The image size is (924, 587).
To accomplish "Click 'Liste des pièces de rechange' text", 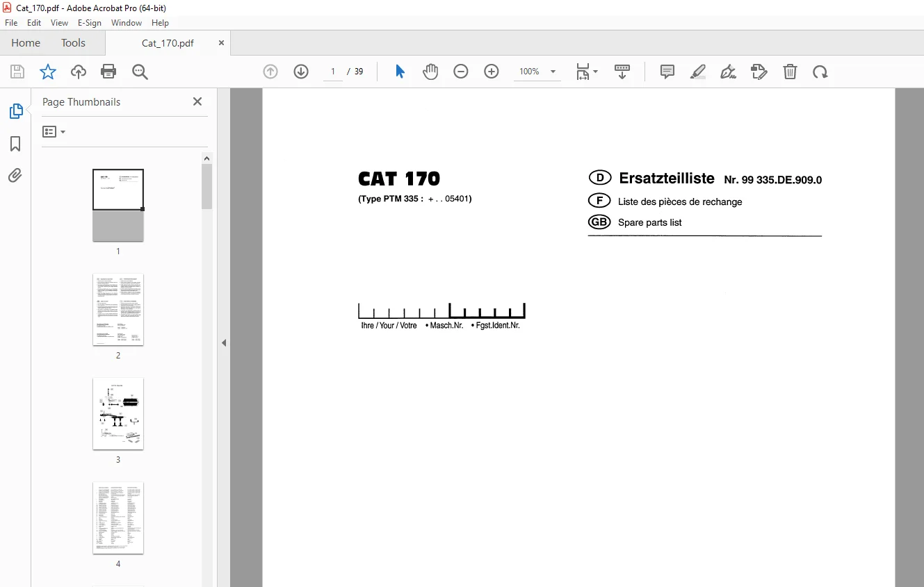I will (680, 202).
